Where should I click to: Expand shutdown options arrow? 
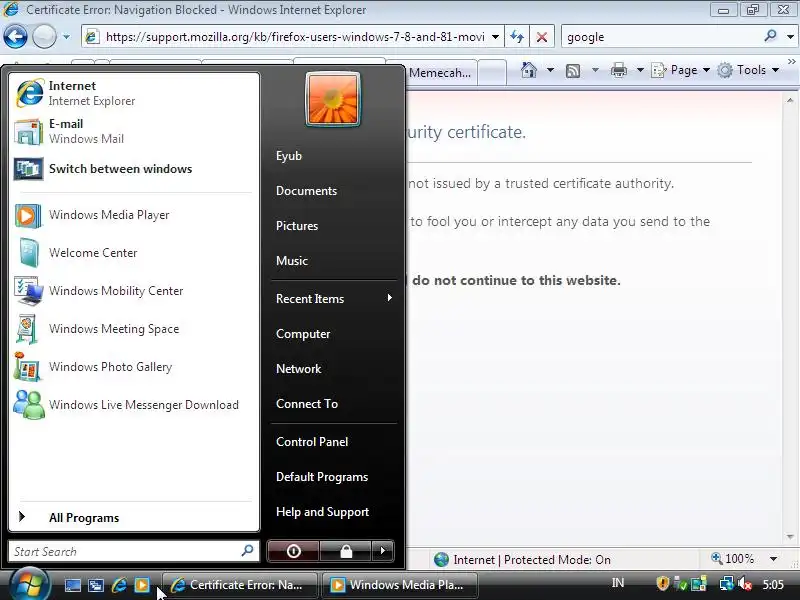click(x=383, y=551)
